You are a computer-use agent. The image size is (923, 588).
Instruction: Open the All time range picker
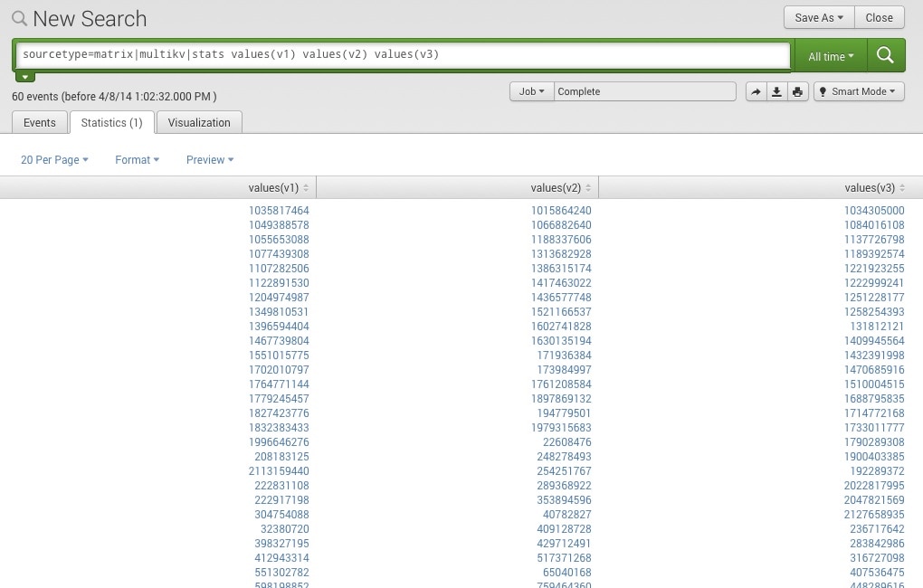point(830,56)
